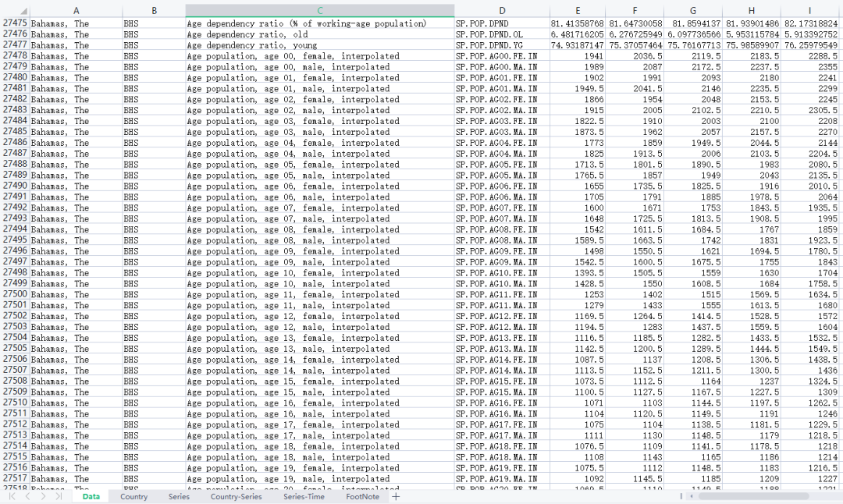Click cell 'SP.POP.AG12.FE.IN'
Viewport: 843px width, 504px height.
(x=502, y=316)
